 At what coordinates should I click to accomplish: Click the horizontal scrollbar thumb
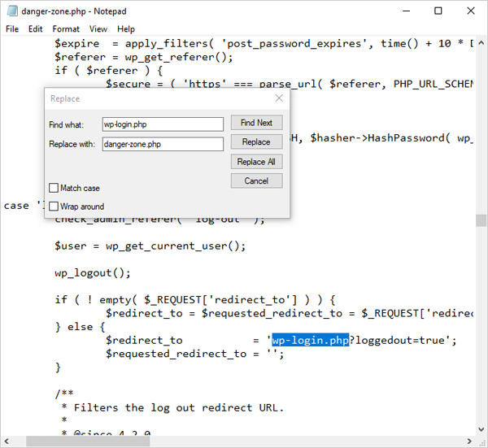click(x=88, y=441)
